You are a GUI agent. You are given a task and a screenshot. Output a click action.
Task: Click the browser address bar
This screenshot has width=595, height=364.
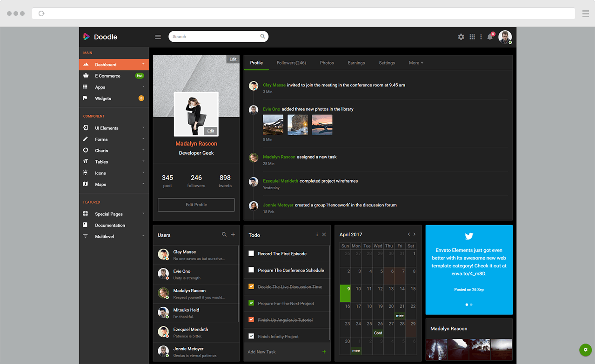pos(303,13)
